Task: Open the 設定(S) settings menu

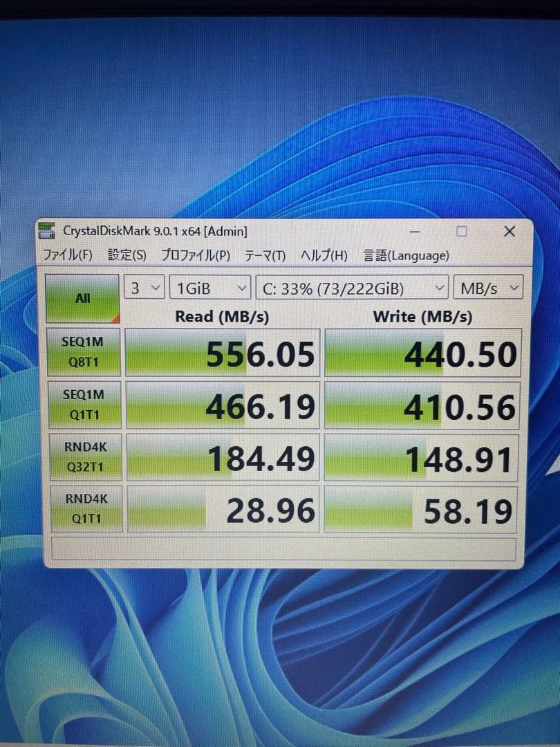Action: pos(127,255)
